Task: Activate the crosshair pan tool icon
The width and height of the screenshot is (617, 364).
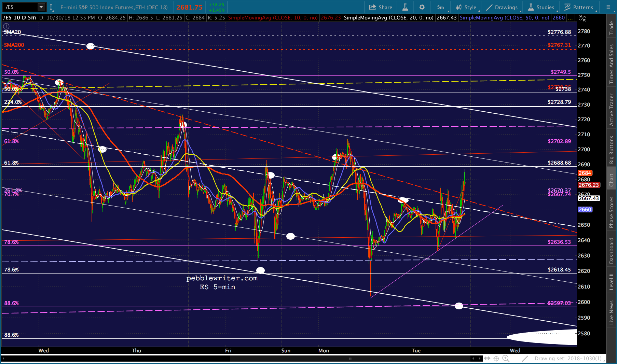Action: click(x=496, y=359)
